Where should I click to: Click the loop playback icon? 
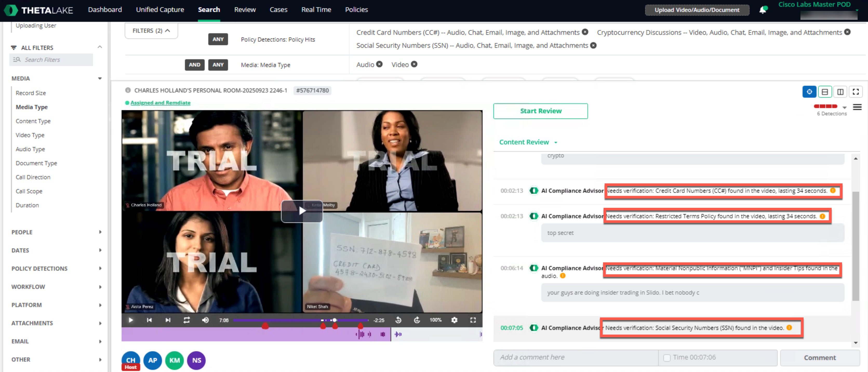[x=186, y=320]
